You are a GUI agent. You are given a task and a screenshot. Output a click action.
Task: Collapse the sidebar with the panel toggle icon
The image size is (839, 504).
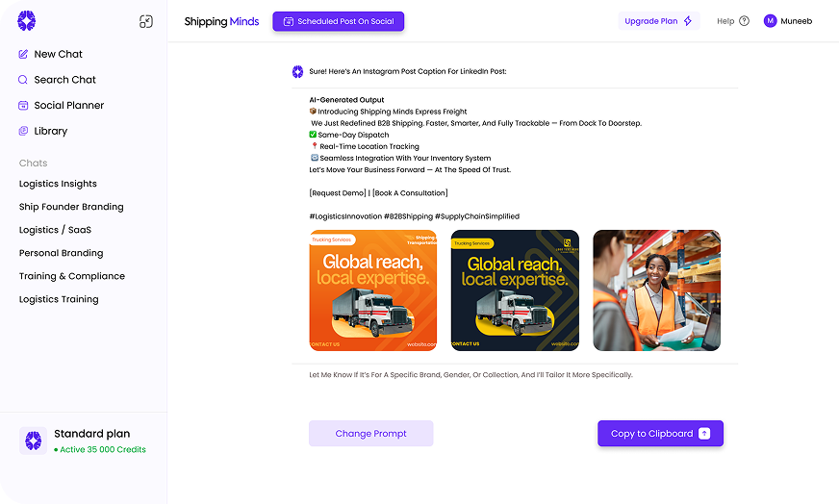pyautogui.click(x=146, y=21)
